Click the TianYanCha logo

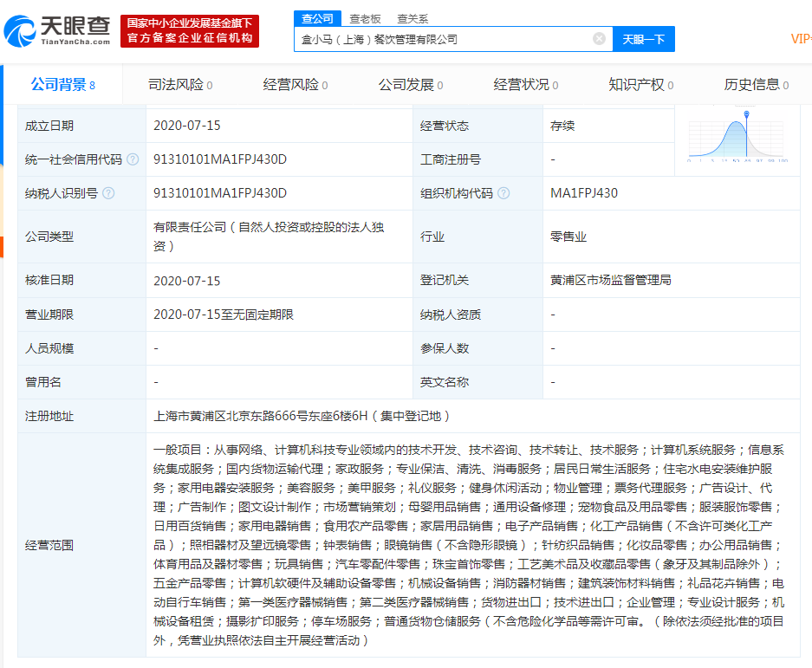[x=57, y=30]
